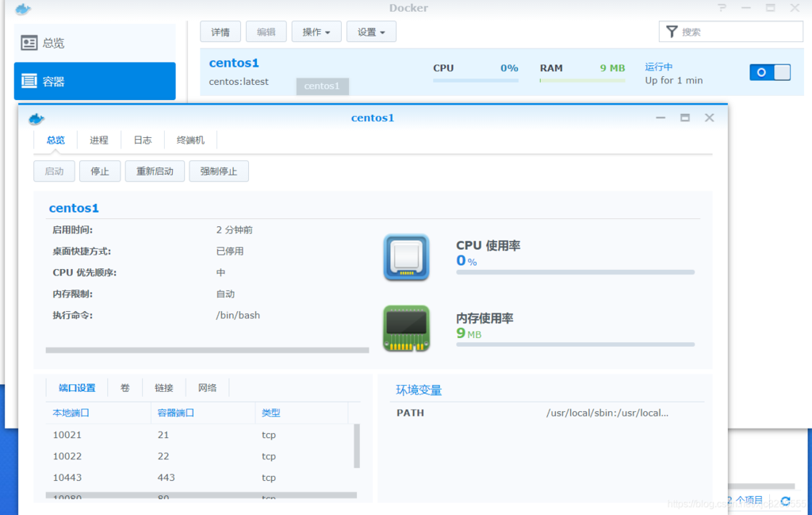Viewport: 812px width, 515px height.
Task: Switch to the 进程 process tab
Action: 99,140
